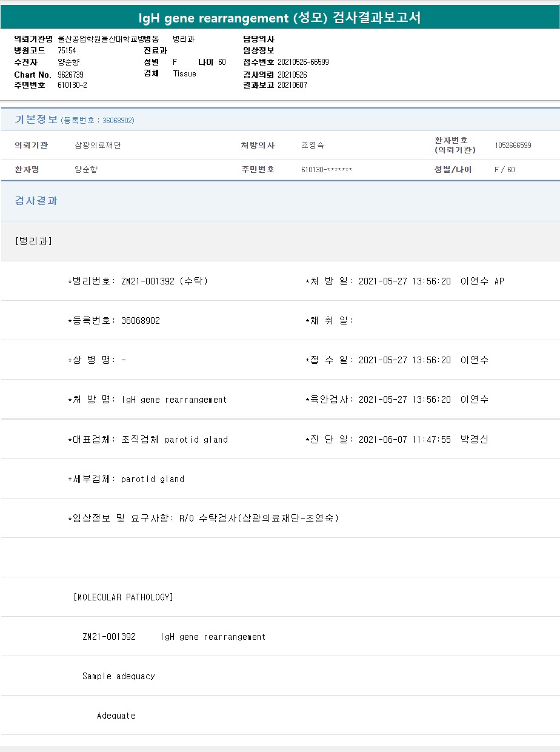This screenshot has height=752, width=560.
Task: Select the 의뢰기관 field value 삼광의료재단
Action: click(x=98, y=146)
